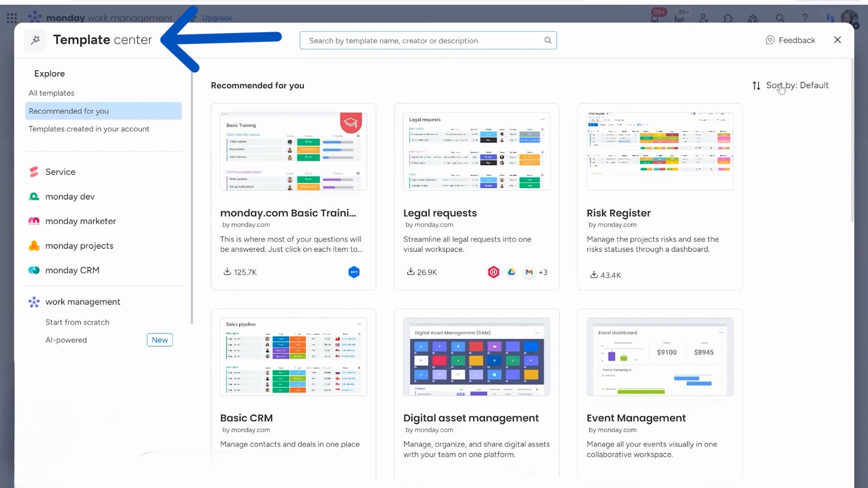Open the Risk Register template thumbnail
Screen dimensions: 868x488
point(660,151)
